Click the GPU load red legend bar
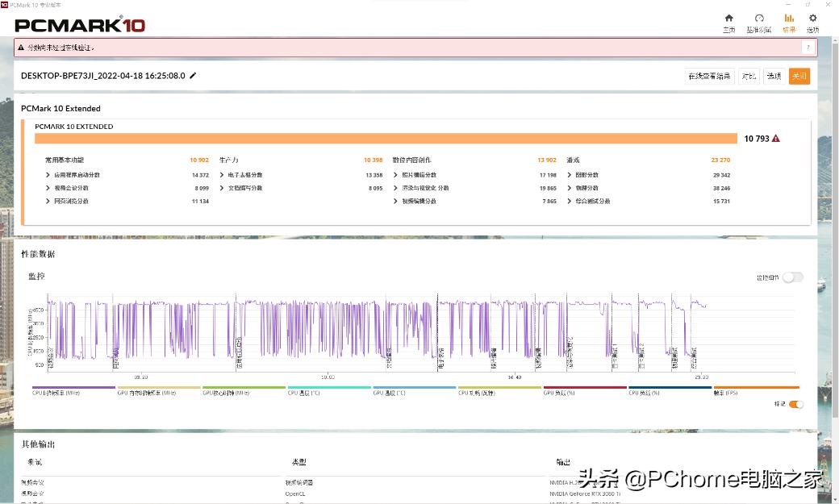 pyautogui.click(x=585, y=388)
